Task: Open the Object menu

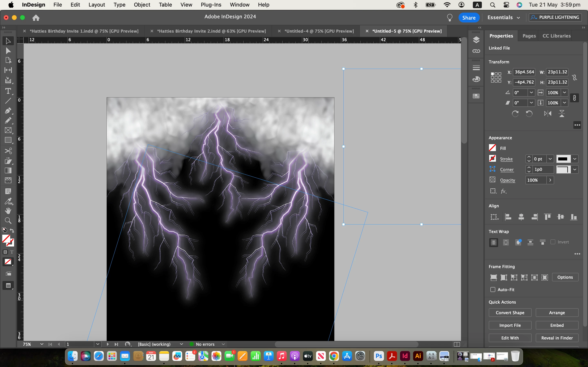Action: (x=142, y=5)
